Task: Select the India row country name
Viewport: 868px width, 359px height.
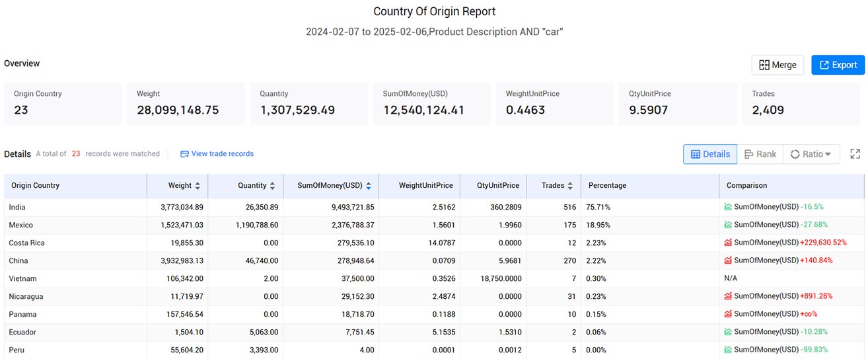Action: tap(17, 207)
